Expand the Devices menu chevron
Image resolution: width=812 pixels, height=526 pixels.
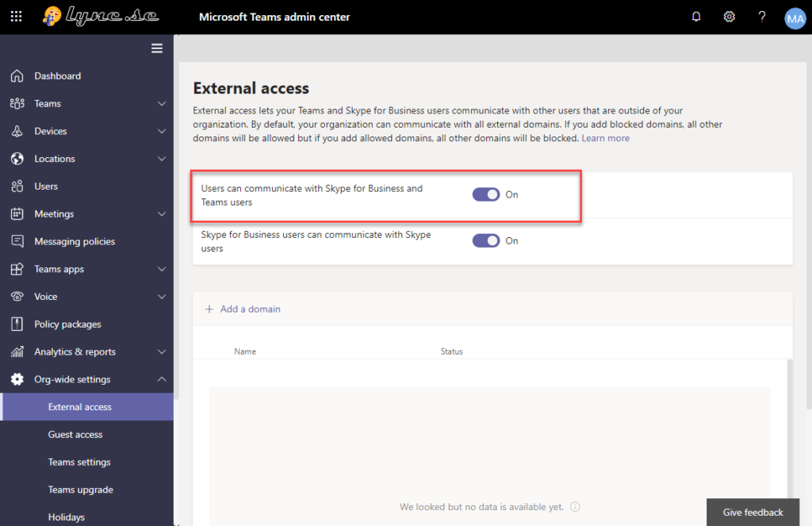pos(162,131)
